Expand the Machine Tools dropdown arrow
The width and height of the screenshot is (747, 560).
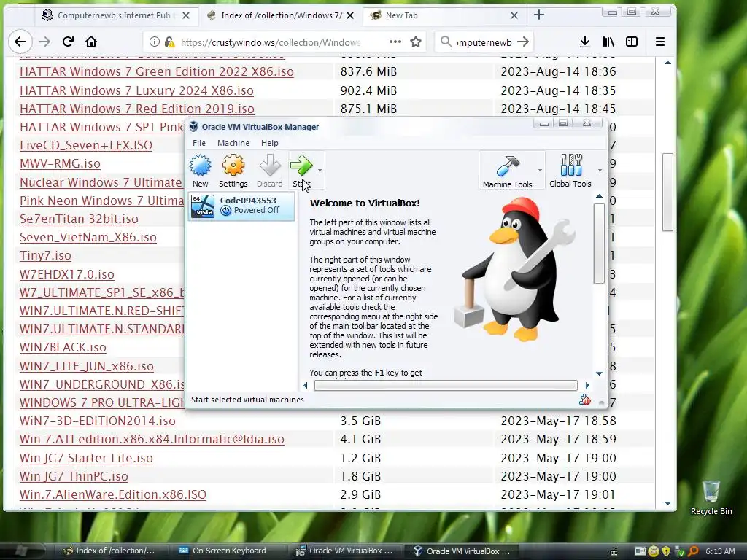click(x=540, y=170)
